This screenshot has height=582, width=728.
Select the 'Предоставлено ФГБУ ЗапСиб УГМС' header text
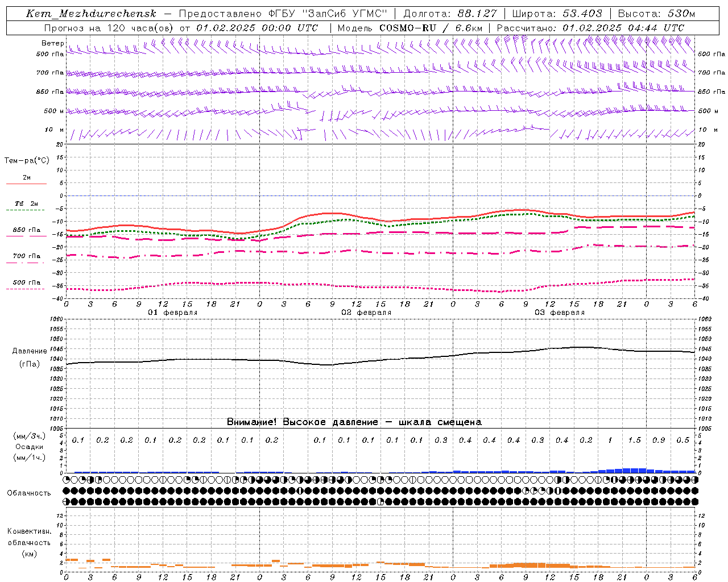click(x=283, y=14)
